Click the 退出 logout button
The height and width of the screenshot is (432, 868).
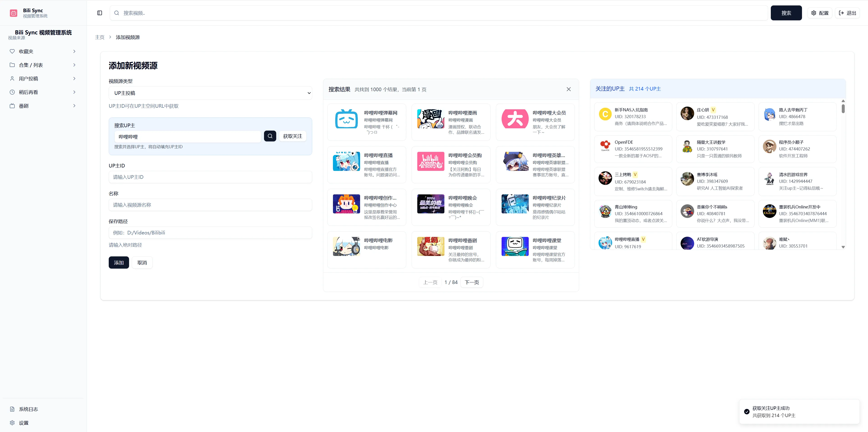[847, 13]
